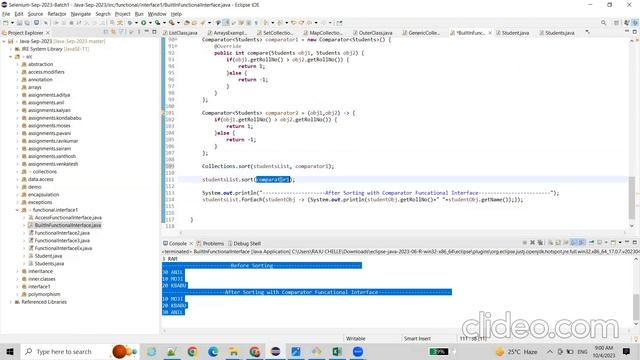This screenshot has height=360, width=640.
Task: Open the Source menu
Action: pyautogui.click(x=35, y=14)
